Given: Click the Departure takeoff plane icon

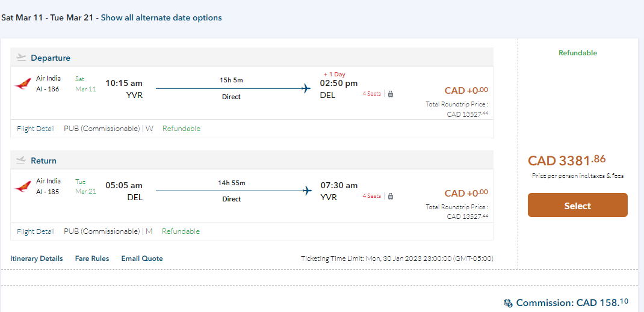Looking at the screenshot, I should pyautogui.click(x=22, y=58).
